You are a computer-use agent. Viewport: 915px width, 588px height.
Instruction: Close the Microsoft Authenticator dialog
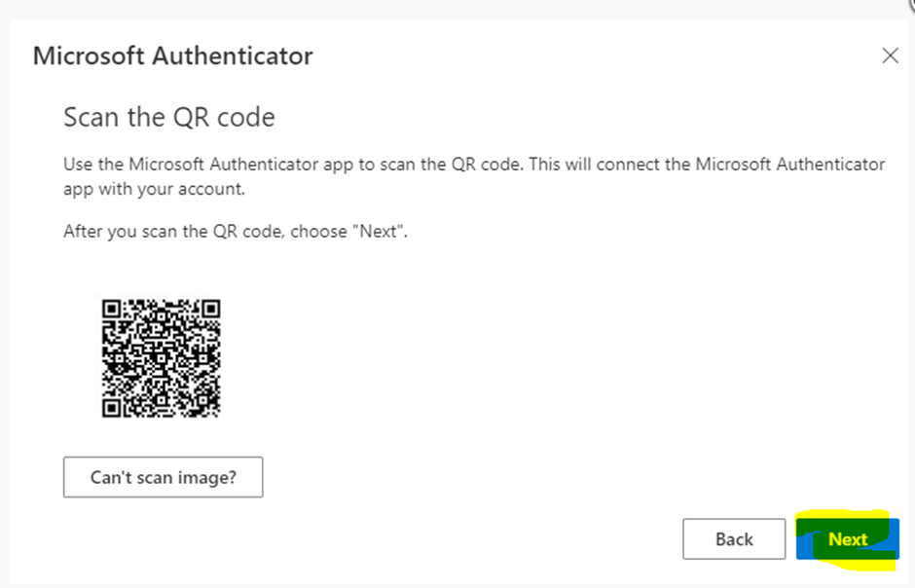pos(890,56)
